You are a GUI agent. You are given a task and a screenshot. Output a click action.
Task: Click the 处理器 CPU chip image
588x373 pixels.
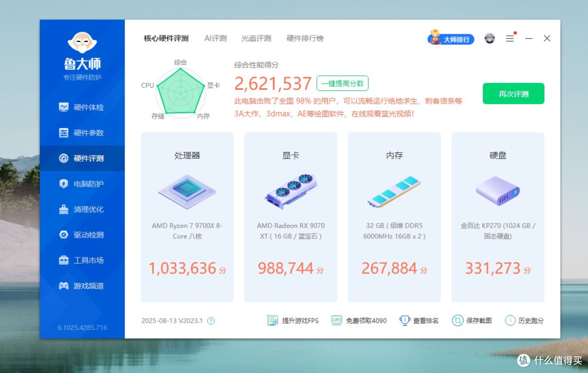187,192
